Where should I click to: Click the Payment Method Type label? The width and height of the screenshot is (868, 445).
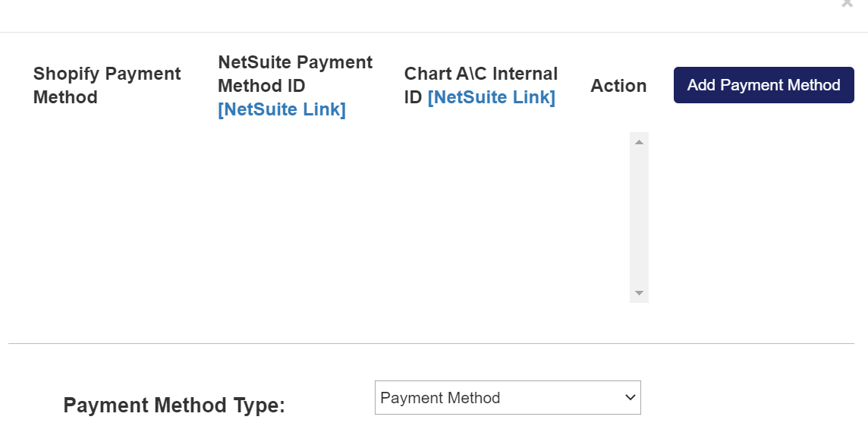(x=174, y=406)
